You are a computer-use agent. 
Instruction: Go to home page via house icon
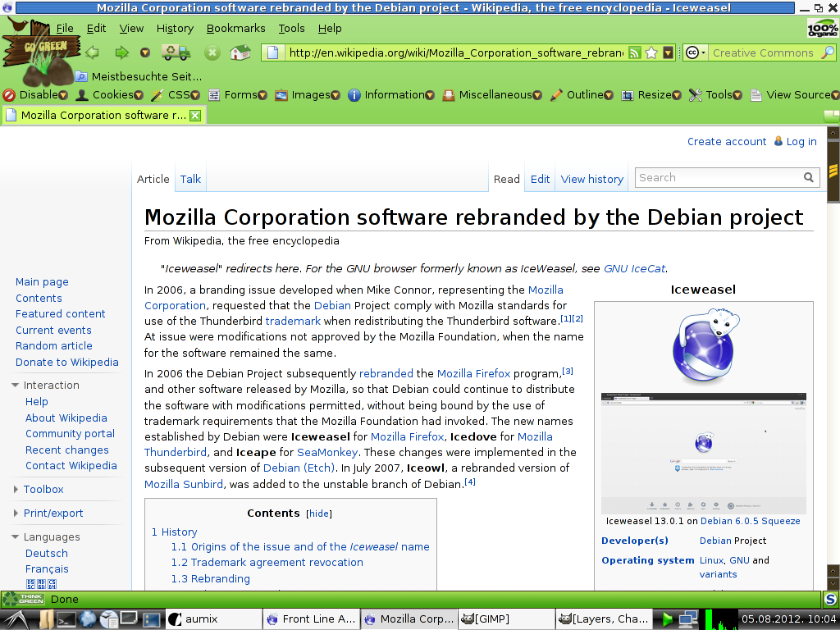tap(240, 52)
